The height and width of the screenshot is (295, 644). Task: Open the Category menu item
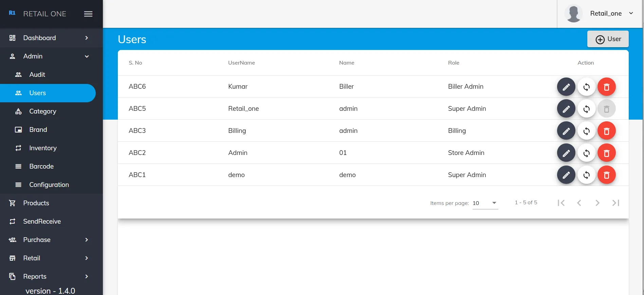tap(43, 111)
